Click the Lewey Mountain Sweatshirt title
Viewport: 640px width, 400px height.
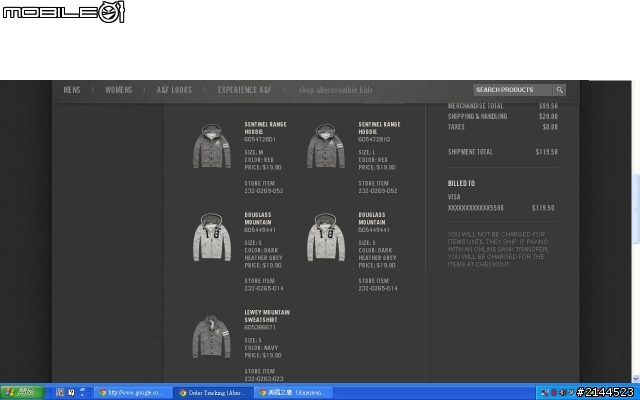(267, 316)
